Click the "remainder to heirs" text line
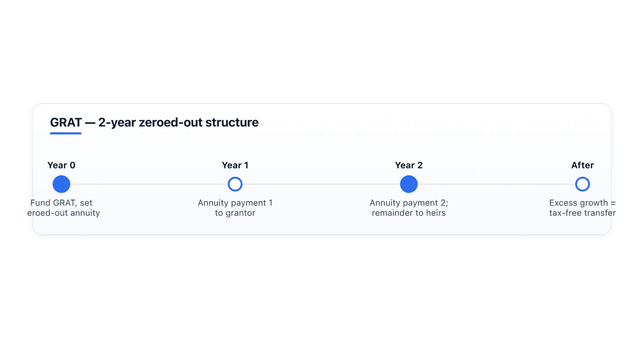This screenshot has width=644, height=338. pos(409,213)
